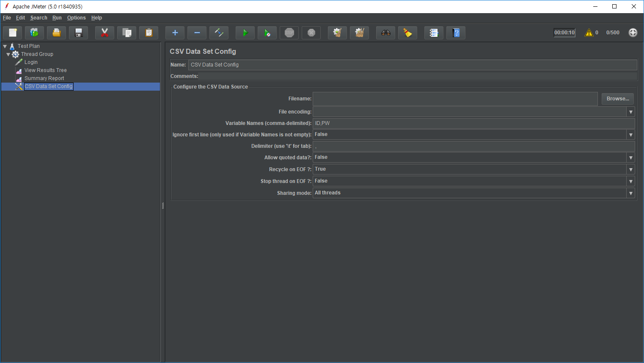
Task: Collapse the Test Plan tree node
Action: pos(5,46)
